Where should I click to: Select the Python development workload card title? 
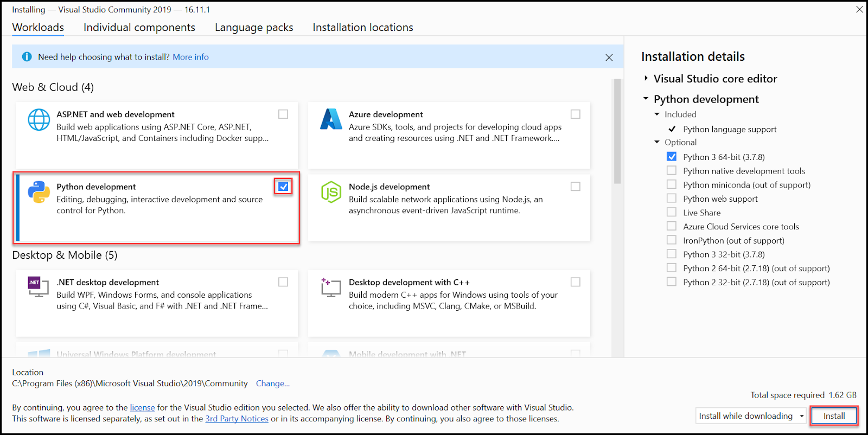[96, 187]
